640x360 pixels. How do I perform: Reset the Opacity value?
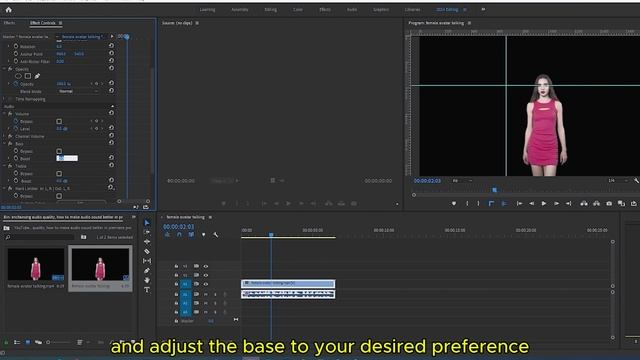pos(111,83)
